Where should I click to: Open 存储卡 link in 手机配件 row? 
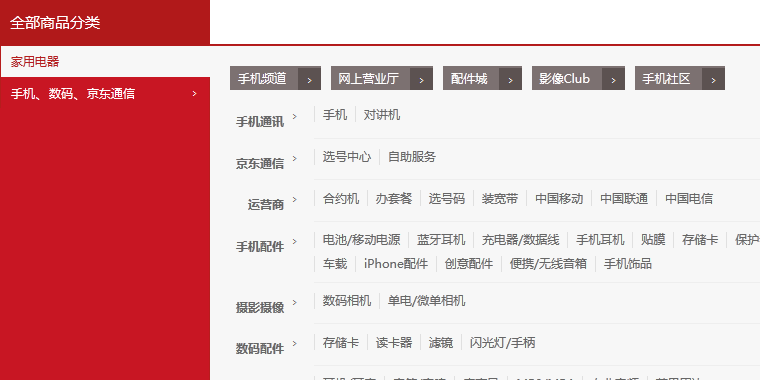click(x=700, y=239)
